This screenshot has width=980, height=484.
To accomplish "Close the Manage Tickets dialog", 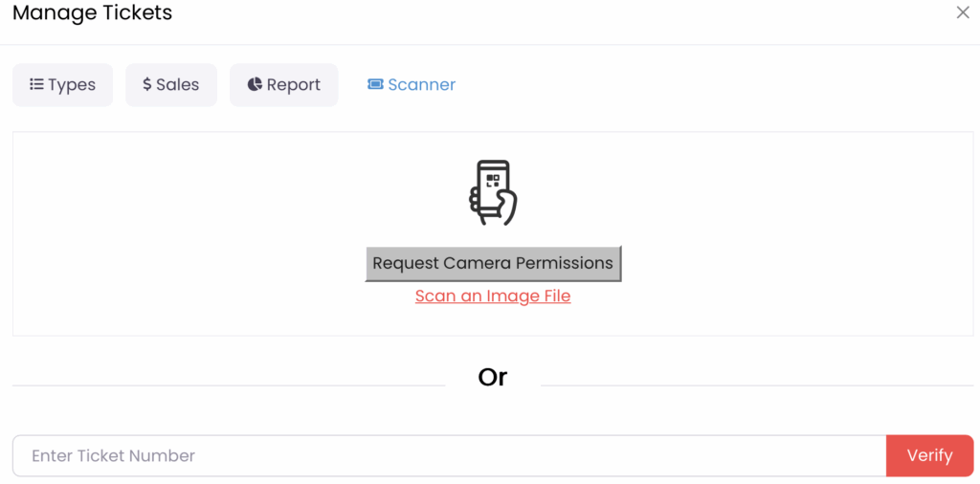I will 963,12.
